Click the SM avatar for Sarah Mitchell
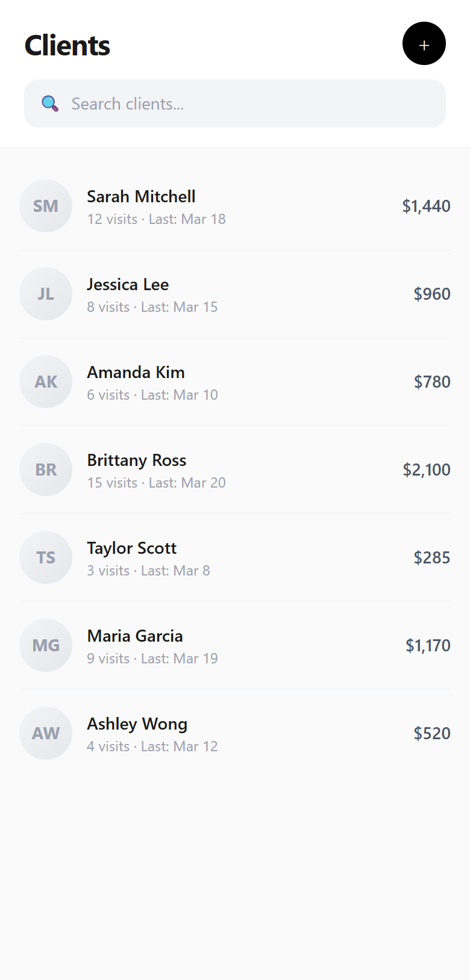The width and height of the screenshot is (470, 980). 46,206
